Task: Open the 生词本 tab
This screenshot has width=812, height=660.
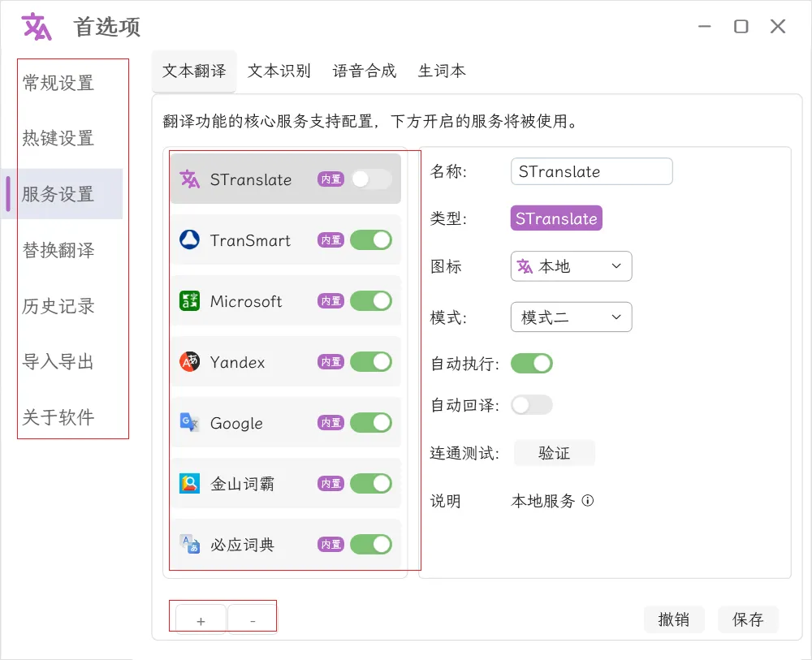Action: tap(442, 71)
